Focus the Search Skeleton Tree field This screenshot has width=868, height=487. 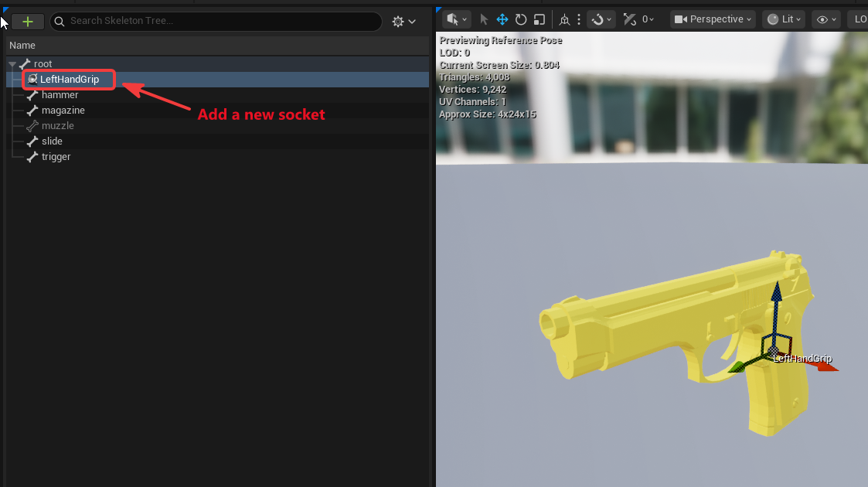pyautogui.click(x=216, y=21)
